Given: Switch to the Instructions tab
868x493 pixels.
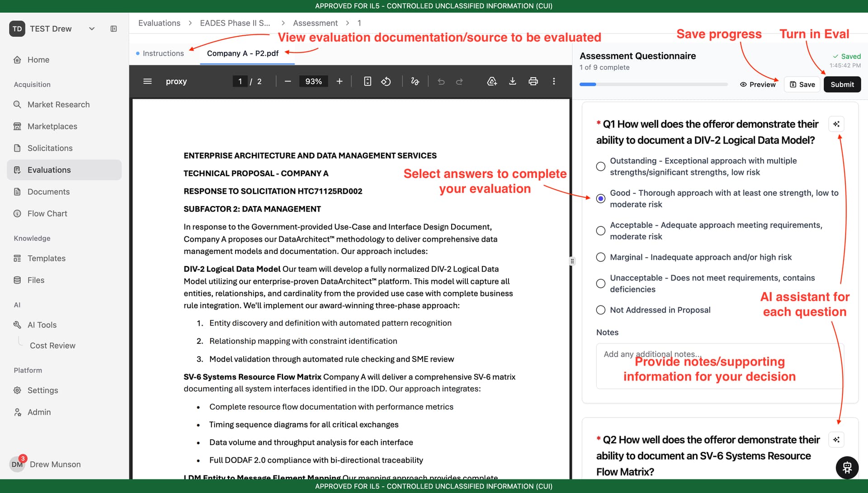Looking at the screenshot, I should [x=163, y=53].
